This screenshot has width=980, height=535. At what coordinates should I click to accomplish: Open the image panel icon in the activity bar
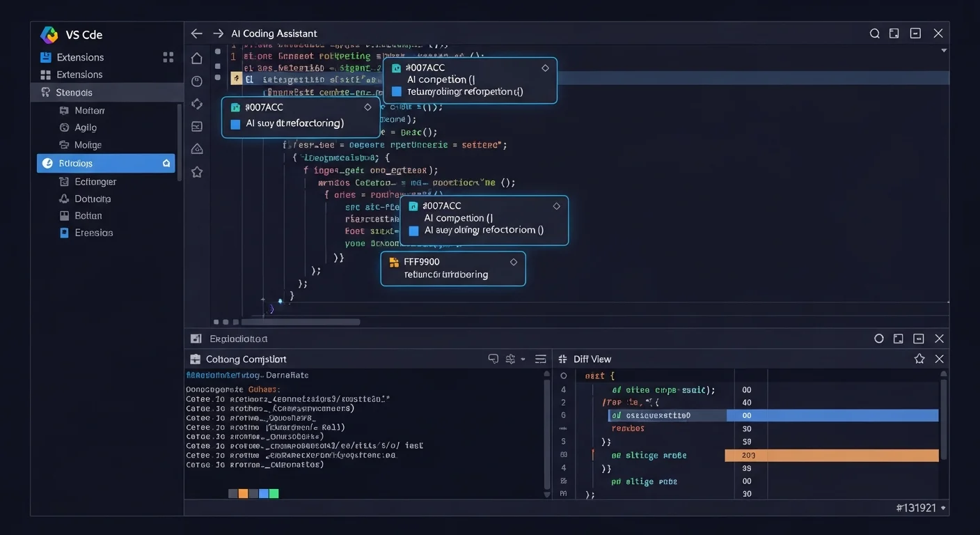pyautogui.click(x=197, y=123)
